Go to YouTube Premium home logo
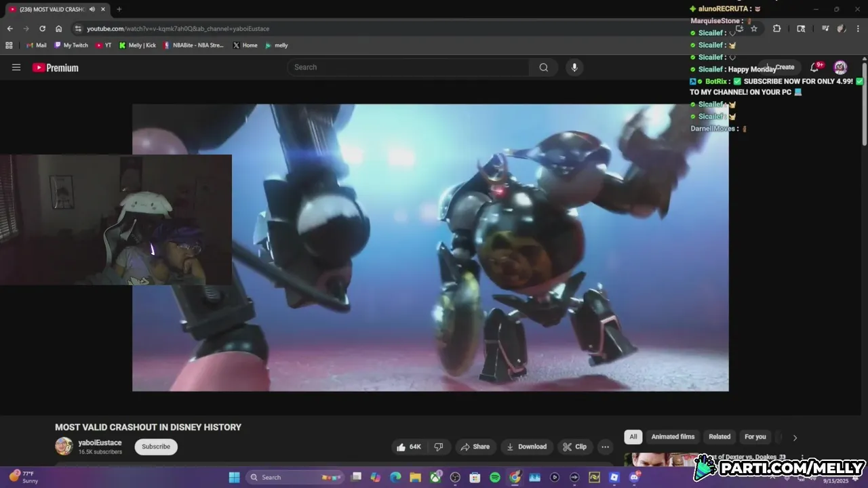This screenshot has height=488, width=868. 56,68
